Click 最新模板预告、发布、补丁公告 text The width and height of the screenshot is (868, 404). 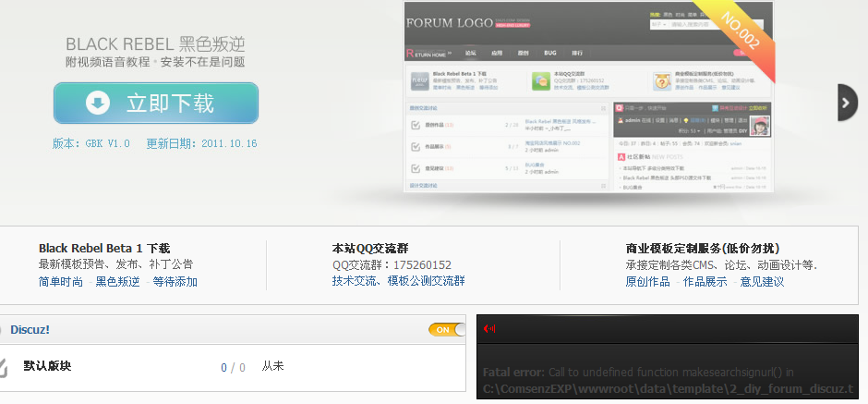click(x=116, y=265)
